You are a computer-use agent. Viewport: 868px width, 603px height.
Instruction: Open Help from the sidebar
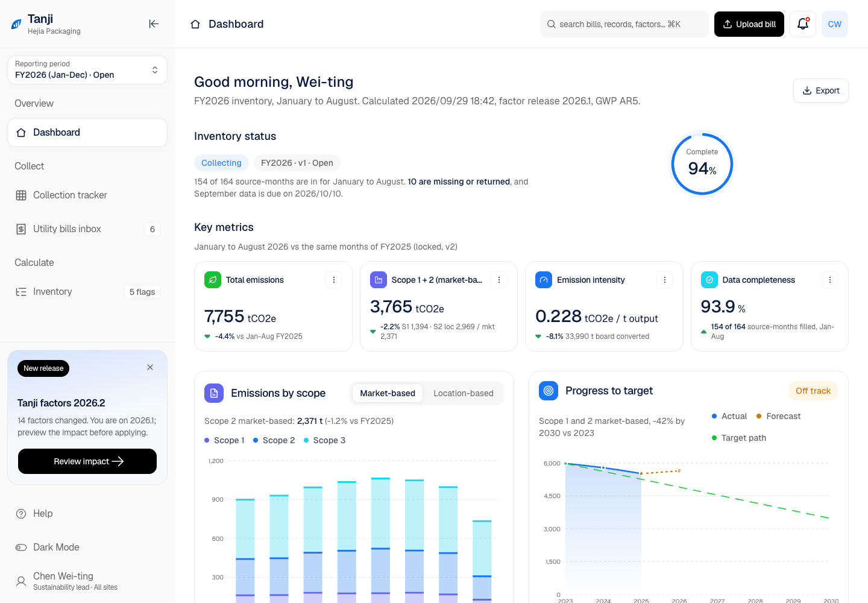coord(87,514)
